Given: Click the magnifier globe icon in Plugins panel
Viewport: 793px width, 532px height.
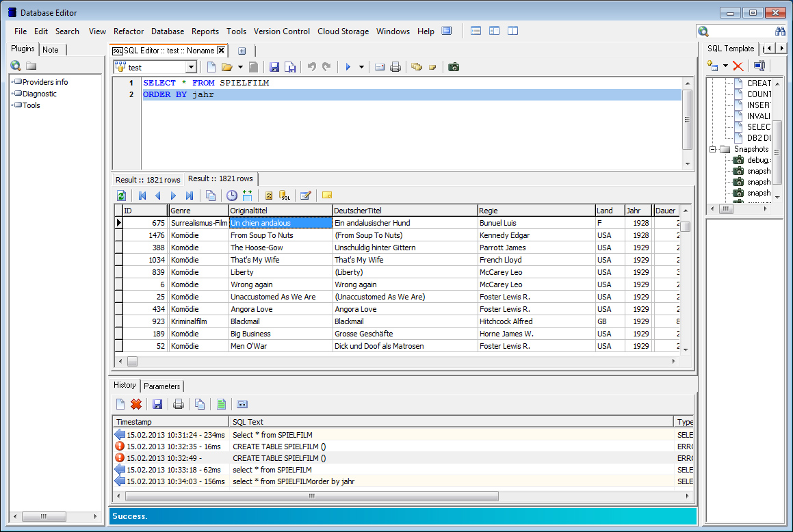Looking at the screenshot, I should point(16,66).
